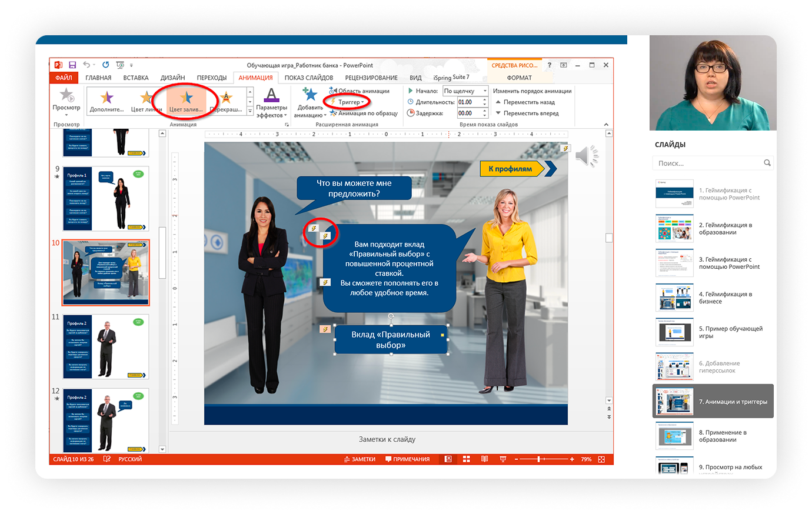Click the 'Просмотр' animation preview icon

click(66, 95)
